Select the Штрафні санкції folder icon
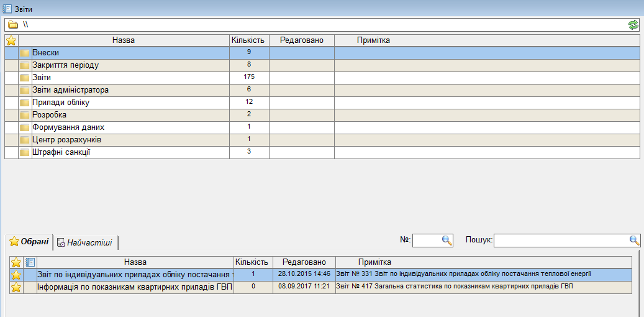 pyautogui.click(x=25, y=152)
